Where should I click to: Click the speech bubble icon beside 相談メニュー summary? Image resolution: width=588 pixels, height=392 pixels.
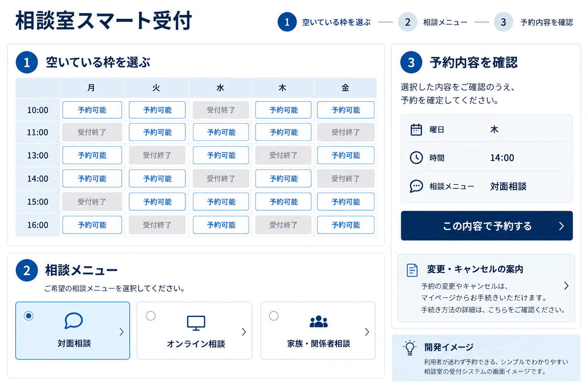point(416,186)
